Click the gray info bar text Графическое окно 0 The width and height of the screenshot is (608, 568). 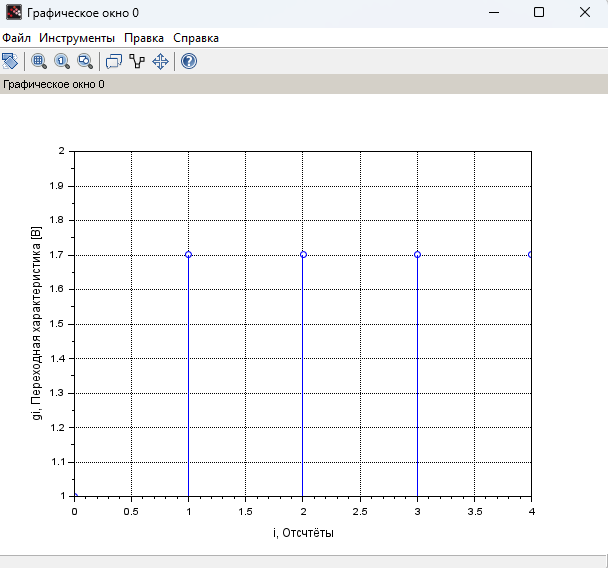[x=54, y=84]
